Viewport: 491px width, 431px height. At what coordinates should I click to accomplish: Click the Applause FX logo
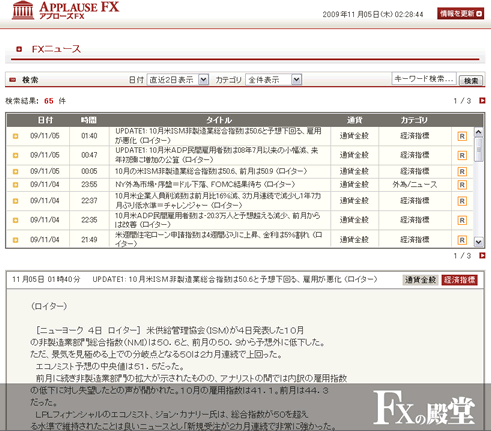pos(65,11)
